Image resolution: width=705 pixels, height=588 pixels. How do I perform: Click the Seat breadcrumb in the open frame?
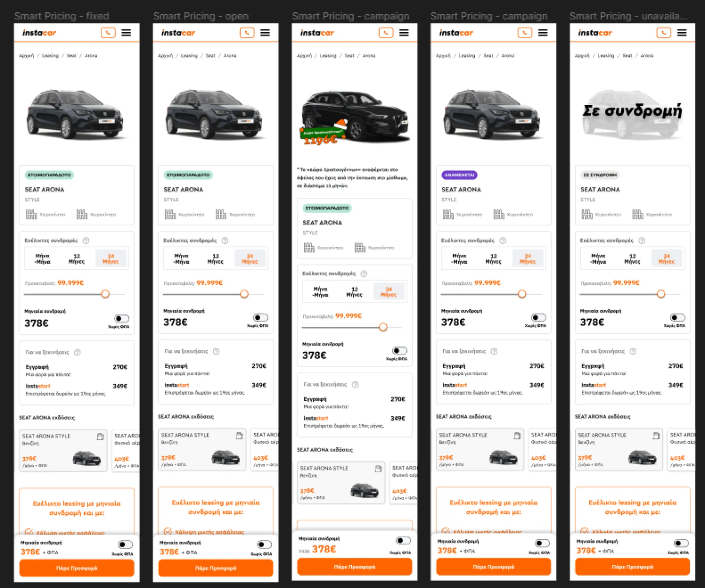210,56
